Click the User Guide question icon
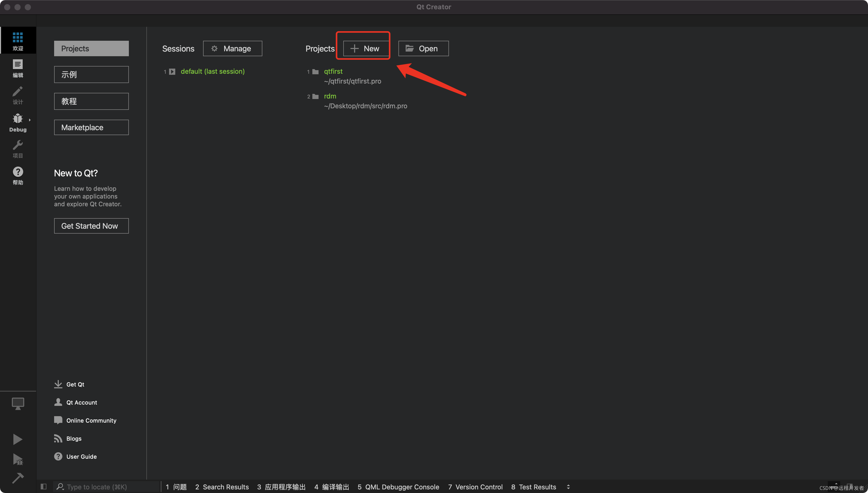Image resolution: width=868 pixels, height=493 pixels. pyautogui.click(x=58, y=456)
